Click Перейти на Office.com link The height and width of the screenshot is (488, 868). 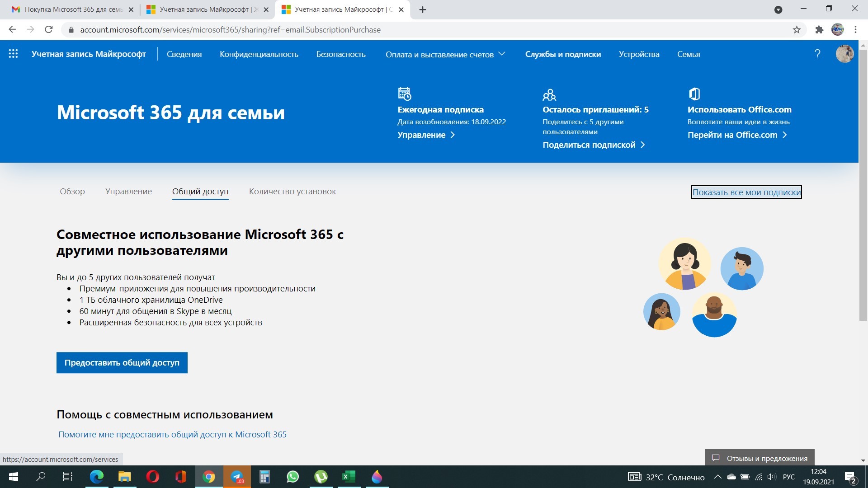(737, 135)
